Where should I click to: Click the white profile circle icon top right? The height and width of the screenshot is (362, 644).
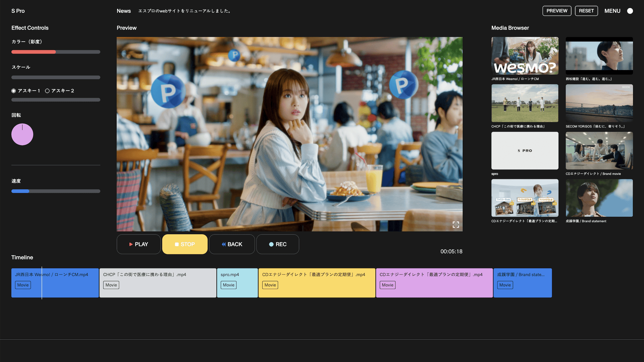pos(630,11)
